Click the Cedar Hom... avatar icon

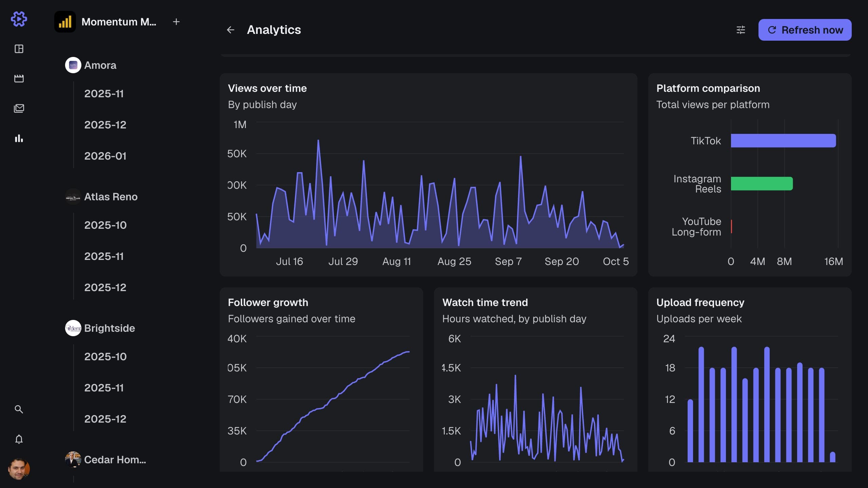click(73, 460)
